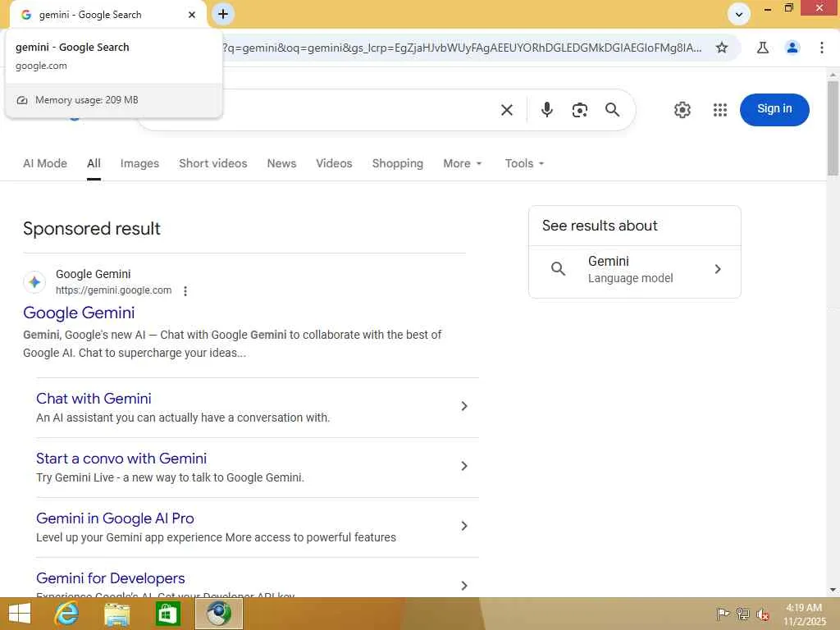Viewport: 840px width, 630px height.
Task: Open the Google Gemini result title link
Action: tap(79, 313)
